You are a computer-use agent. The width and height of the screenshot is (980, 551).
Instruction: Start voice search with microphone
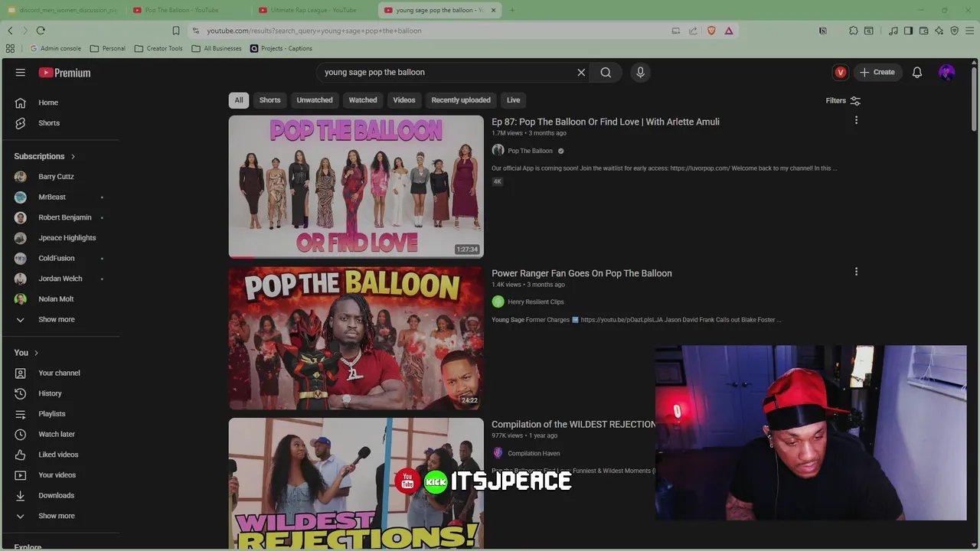click(641, 72)
